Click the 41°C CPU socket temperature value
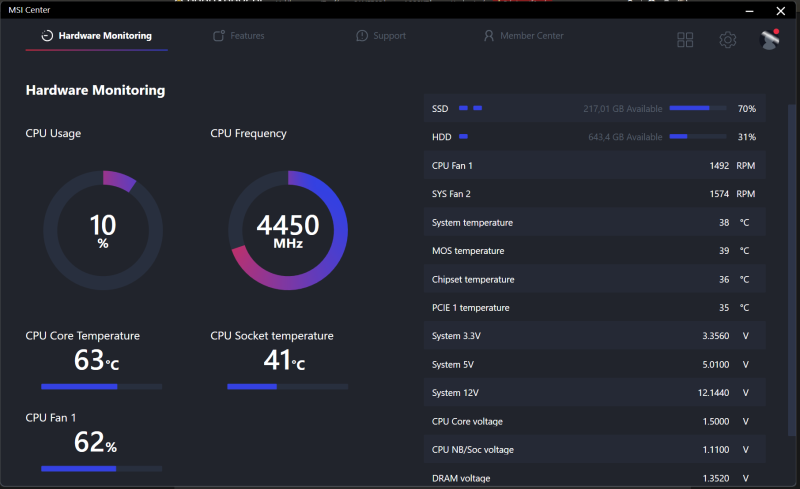Image resolution: width=800 pixels, height=489 pixels. coord(284,360)
